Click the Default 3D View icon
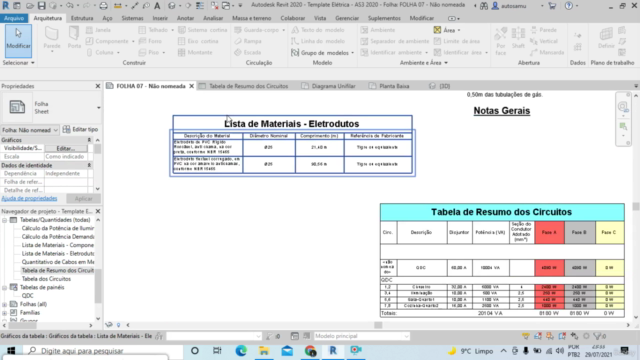This screenshot has width=640, height=360. 171,6
